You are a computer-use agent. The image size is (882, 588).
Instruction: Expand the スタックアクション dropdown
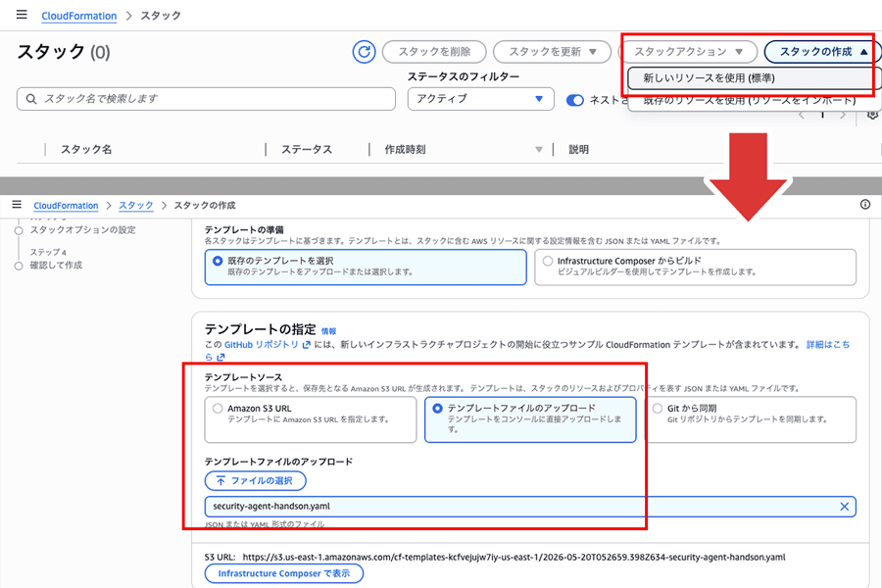point(688,52)
